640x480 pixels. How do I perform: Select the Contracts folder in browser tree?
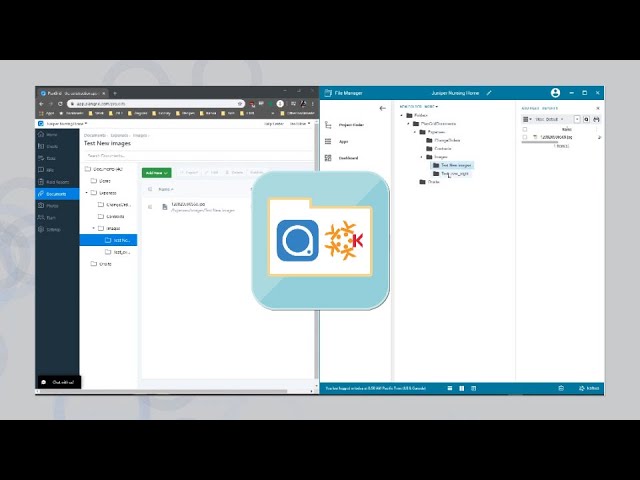[111, 216]
